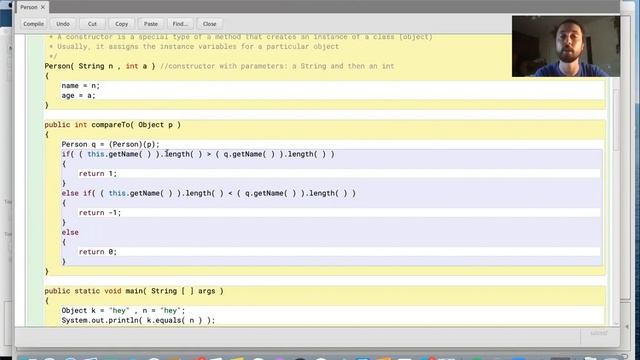Viewport: 640px width, 360px height.
Task: Click the Undo toolbar button
Action: tap(63, 24)
